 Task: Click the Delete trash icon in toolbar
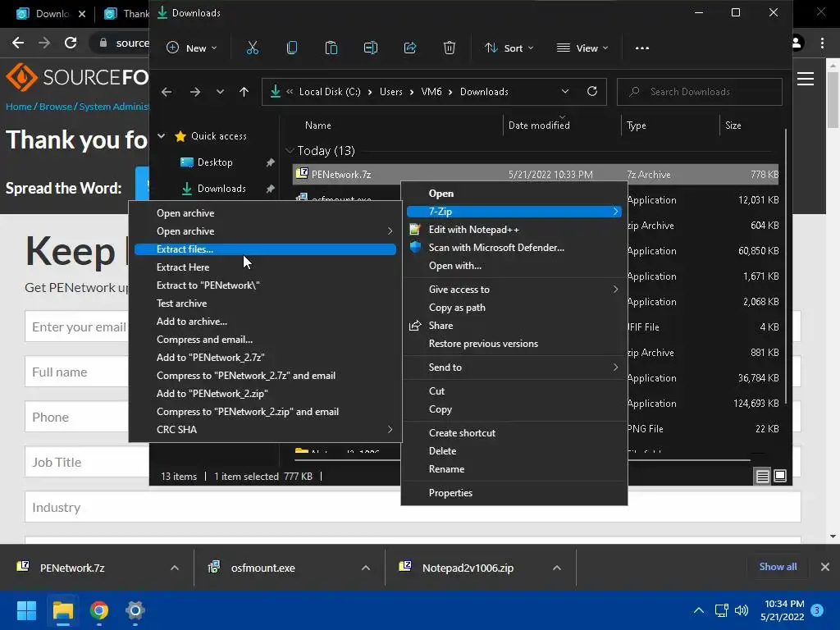click(x=450, y=48)
